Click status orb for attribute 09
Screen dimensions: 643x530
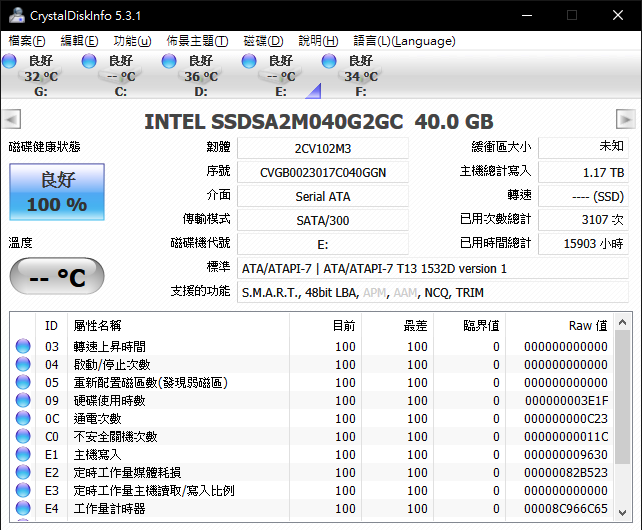click(23, 400)
